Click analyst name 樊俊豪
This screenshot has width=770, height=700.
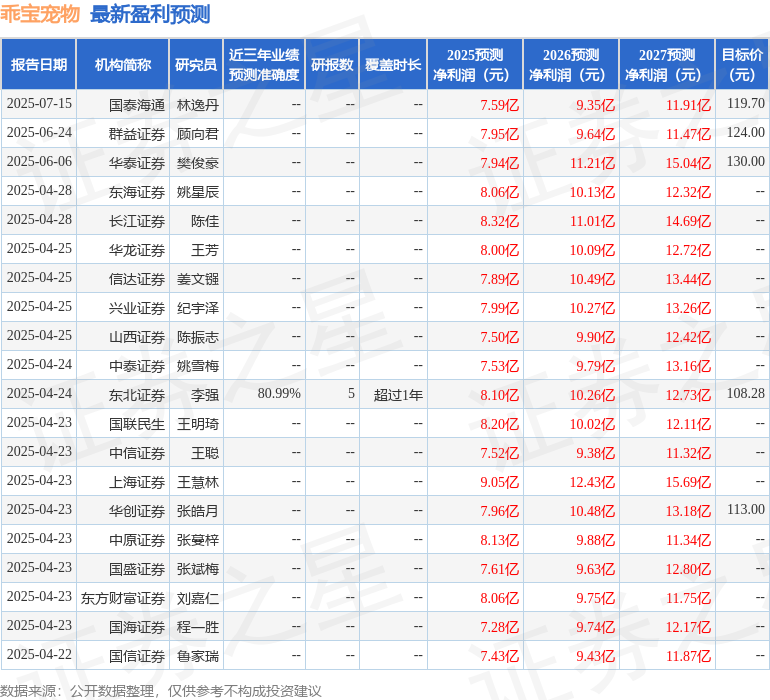[197, 163]
